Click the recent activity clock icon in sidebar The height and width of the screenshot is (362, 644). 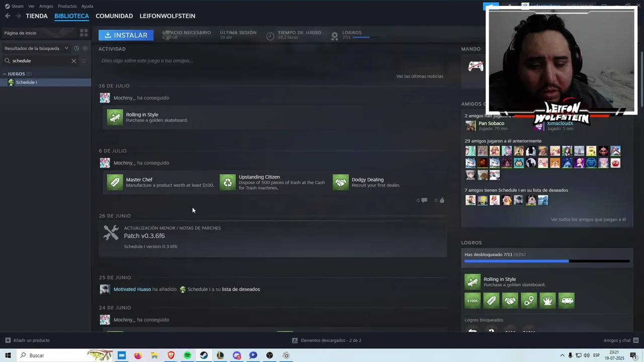click(x=76, y=48)
